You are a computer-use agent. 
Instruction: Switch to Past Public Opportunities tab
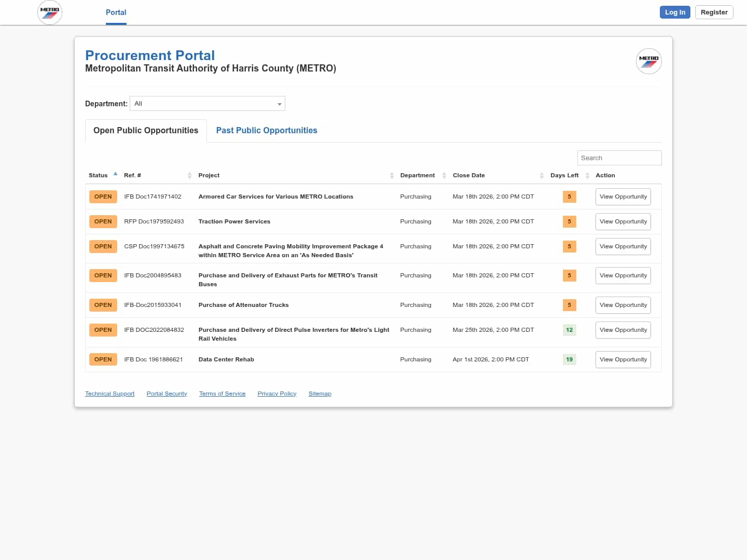(267, 131)
